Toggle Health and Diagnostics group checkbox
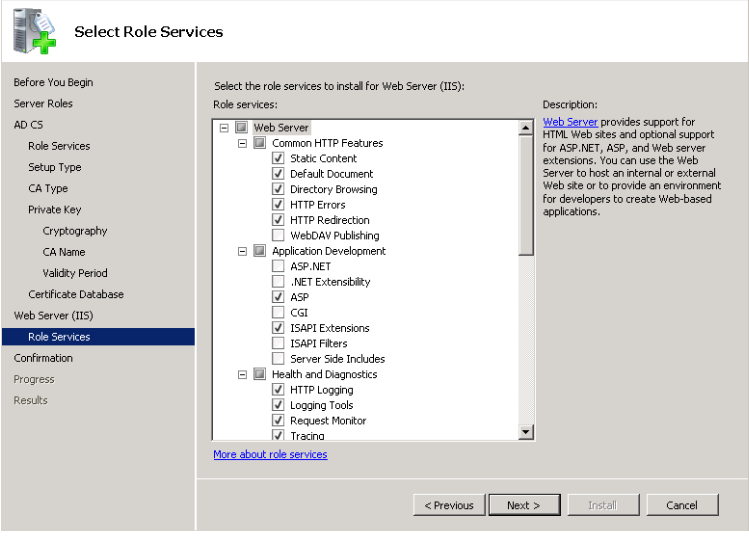This screenshot has width=749, height=536. click(260, 374)
